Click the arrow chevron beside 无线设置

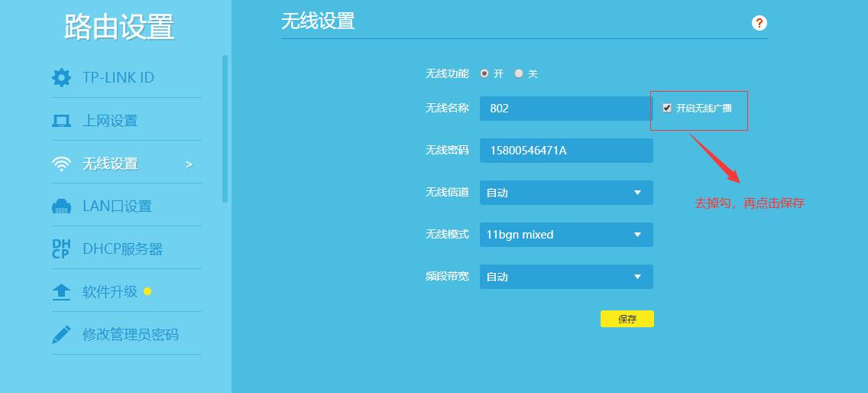(x=189, y=164)
